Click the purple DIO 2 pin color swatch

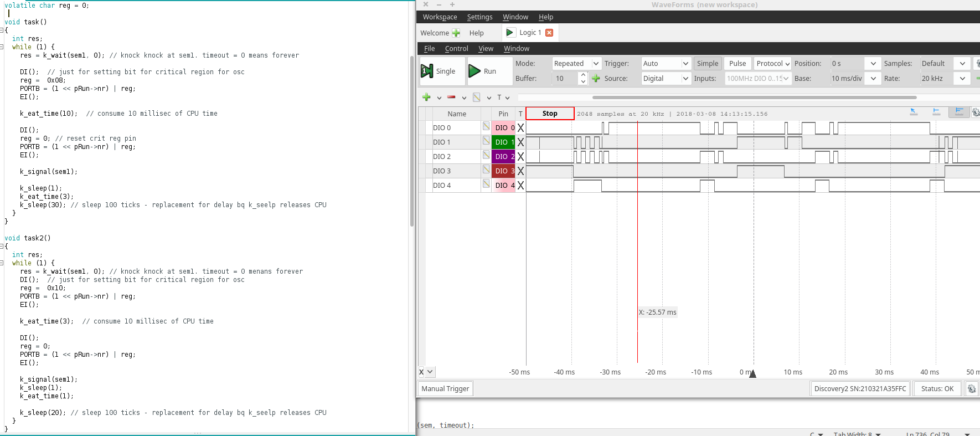(x=503, y=157)
